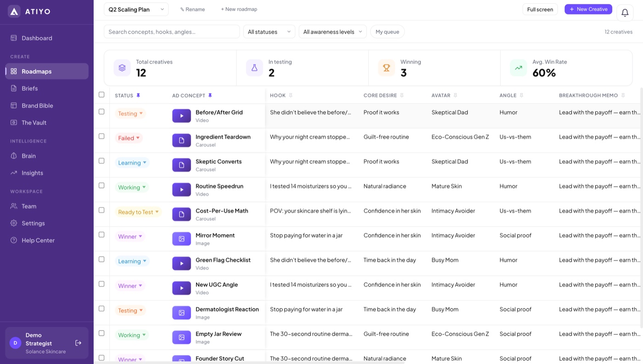
Task: Click the video icon for Before/After Grid
Action: point(181,116)
